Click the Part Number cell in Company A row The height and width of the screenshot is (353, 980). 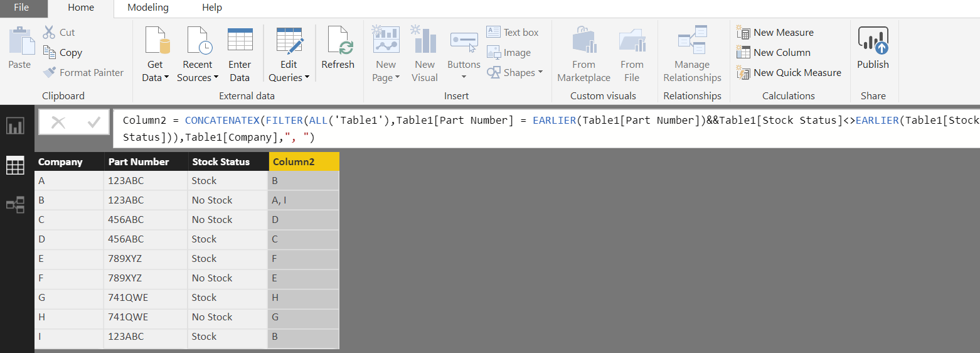146,181
